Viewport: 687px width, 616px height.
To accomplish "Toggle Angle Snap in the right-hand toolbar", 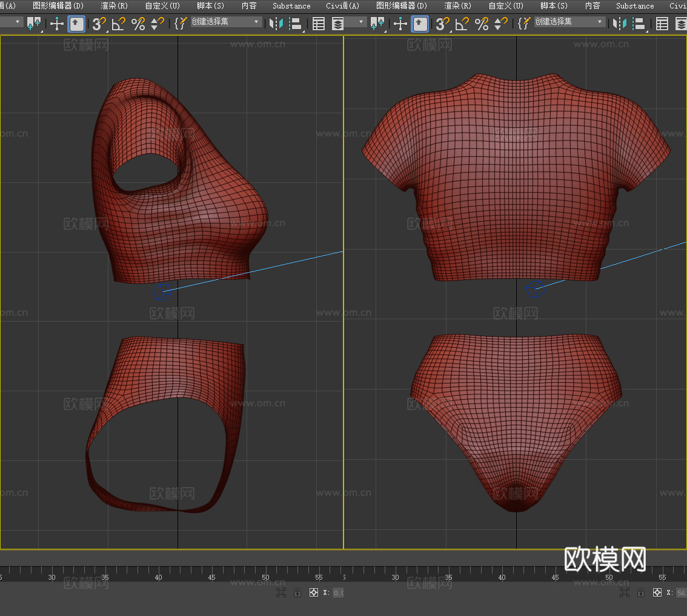I will click(x=462, y=24).
